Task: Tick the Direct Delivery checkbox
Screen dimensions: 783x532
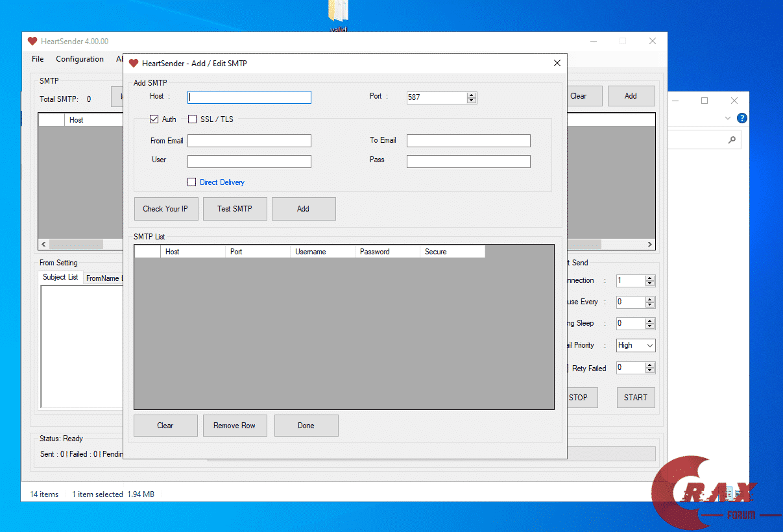Action: click(191, 182)
